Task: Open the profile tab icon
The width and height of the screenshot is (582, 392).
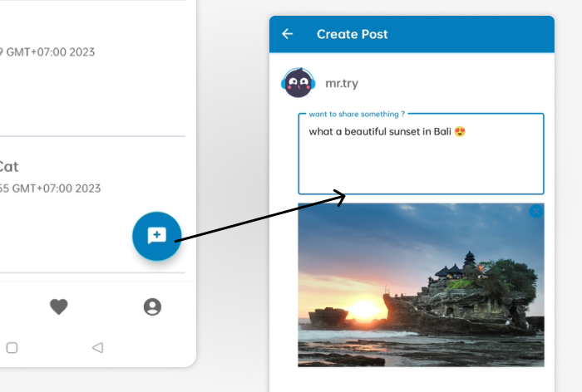Action: coord(152,306)
